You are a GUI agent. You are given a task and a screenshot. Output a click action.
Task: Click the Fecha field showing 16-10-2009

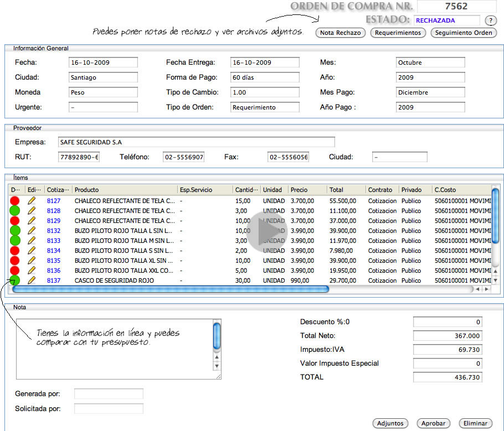(103, 63)
